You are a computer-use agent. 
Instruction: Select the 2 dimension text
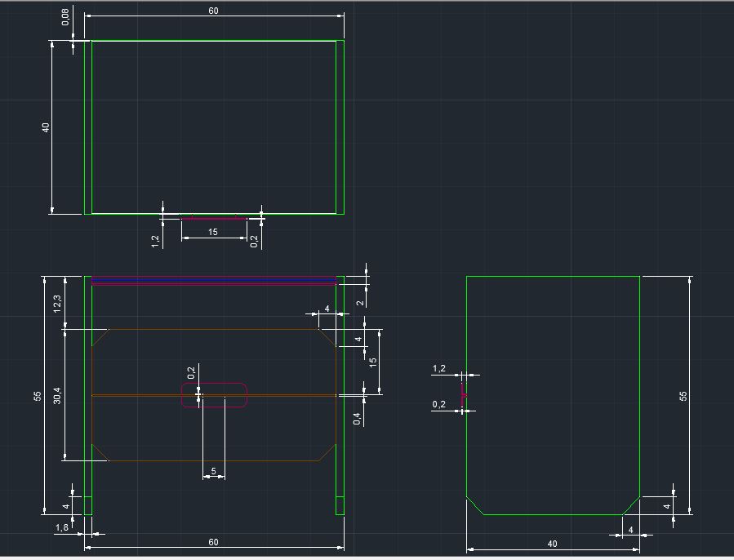click(x=360, y=303)
